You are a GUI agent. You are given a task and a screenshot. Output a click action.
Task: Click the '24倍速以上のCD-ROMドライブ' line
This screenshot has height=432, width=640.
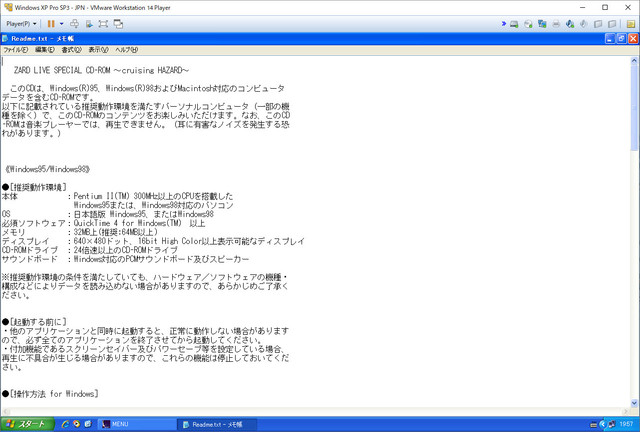[125, 250]
